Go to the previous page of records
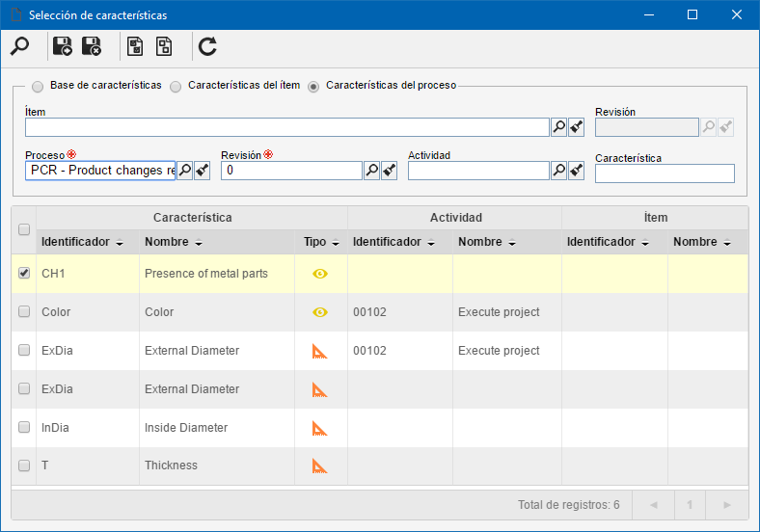This screenshot has height=532, width=760. [x=653, y=505]
